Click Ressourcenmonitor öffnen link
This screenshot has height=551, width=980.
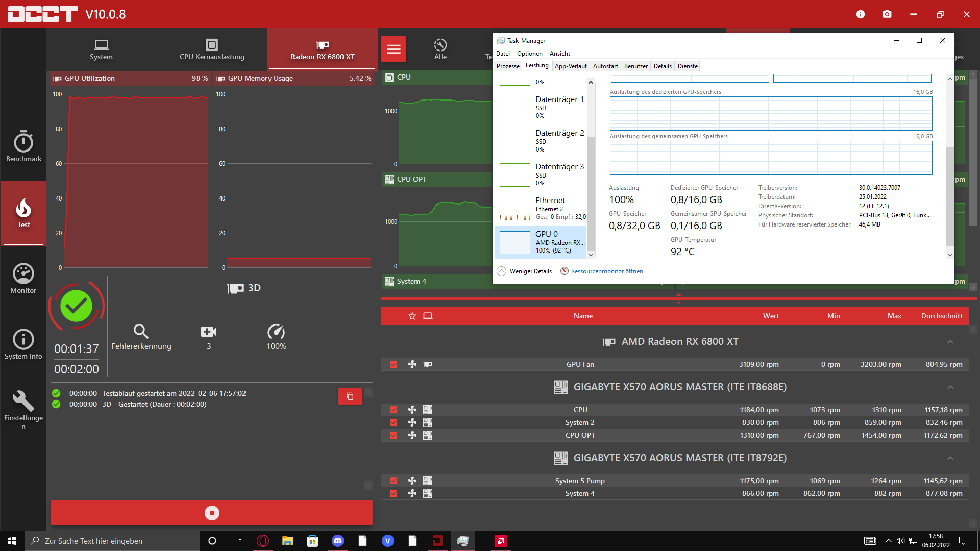606,271
